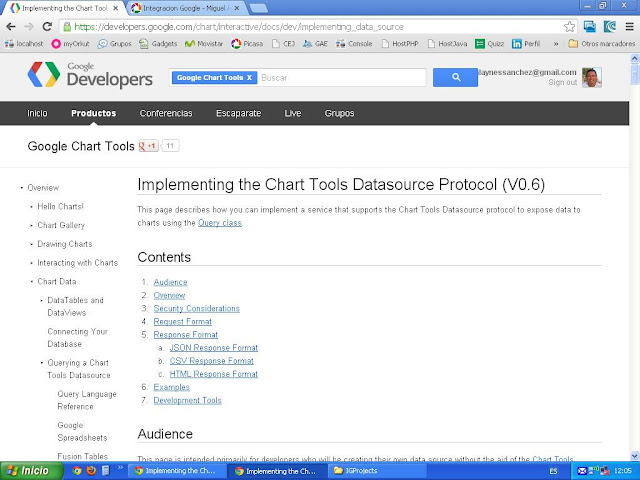The image size is (640, 480).
Task: Open the HostJava bookmark
Action: coord(447,44)
